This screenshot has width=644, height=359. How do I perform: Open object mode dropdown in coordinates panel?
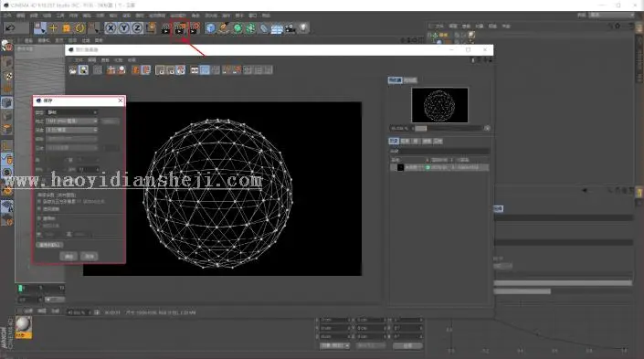tap(334, 346)
